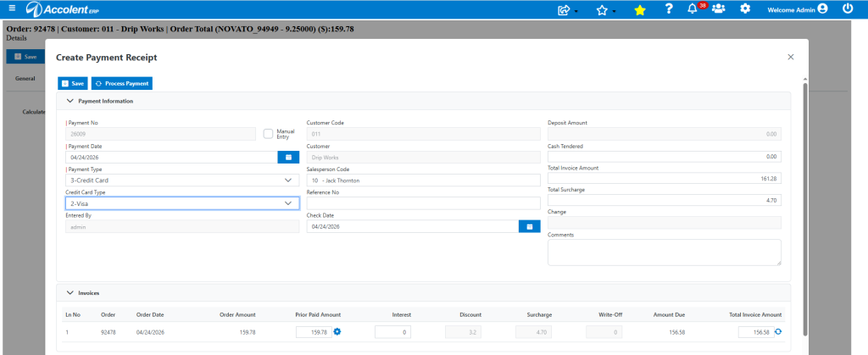Click the Payment Date input field
The height and width of the screenshot is (355, 868).
point(171,157)
